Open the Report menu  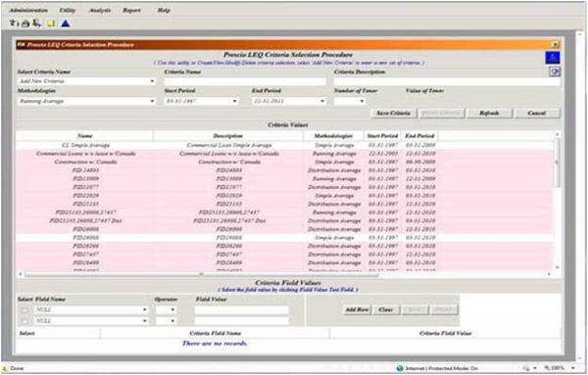[x=131, y=10]
